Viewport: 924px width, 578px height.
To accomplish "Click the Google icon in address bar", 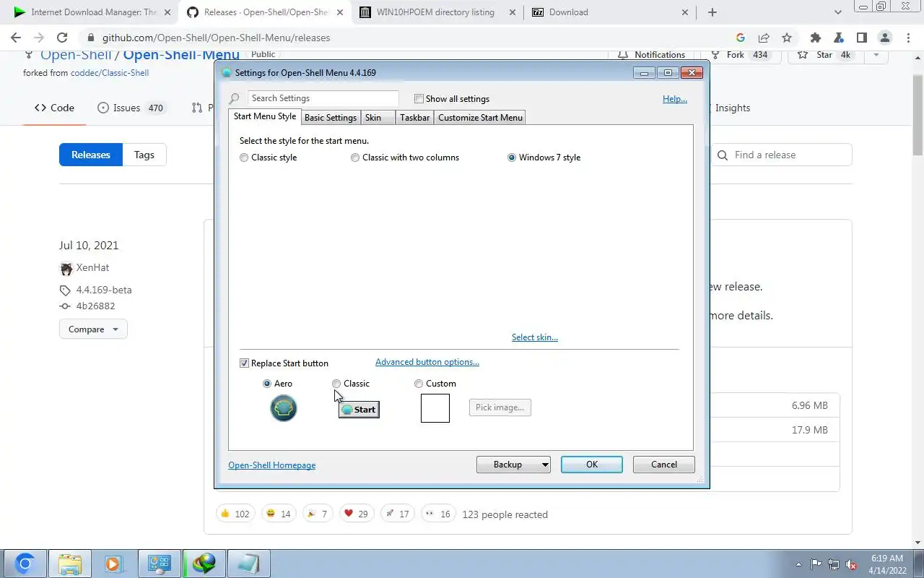I will (741, 38).
